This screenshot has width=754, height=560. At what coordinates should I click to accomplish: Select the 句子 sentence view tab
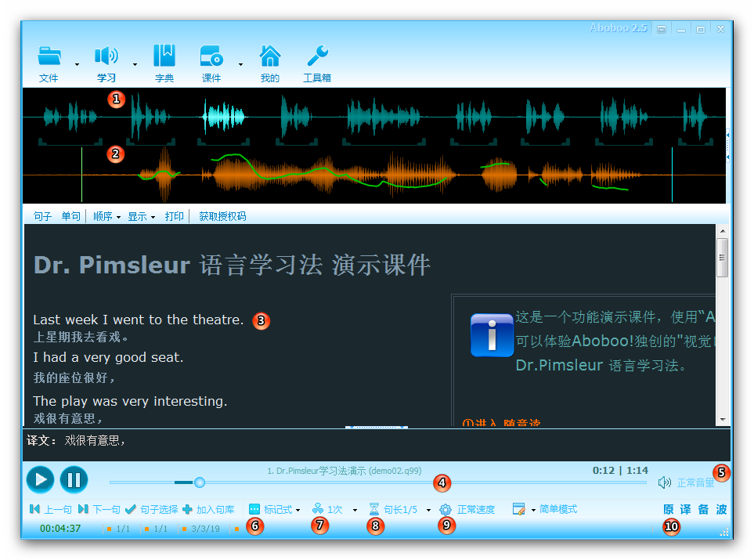pyautogui.click(x=41, y=216)
